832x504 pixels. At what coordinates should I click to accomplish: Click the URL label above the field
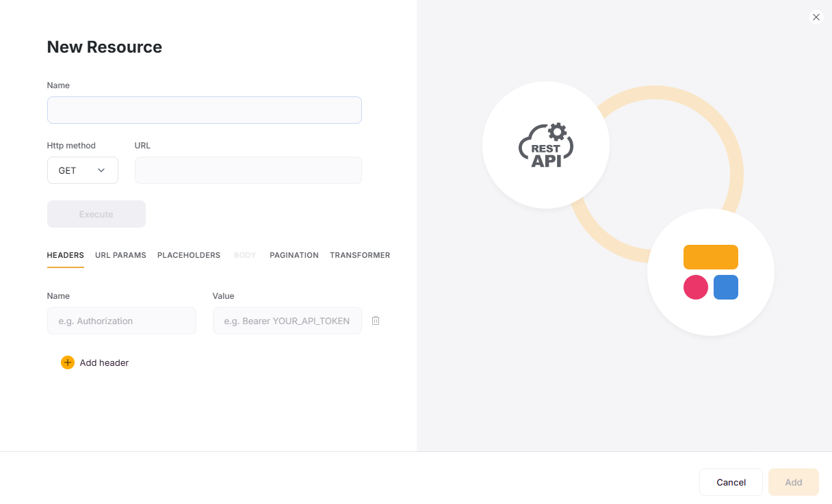(x=142, y=146)
